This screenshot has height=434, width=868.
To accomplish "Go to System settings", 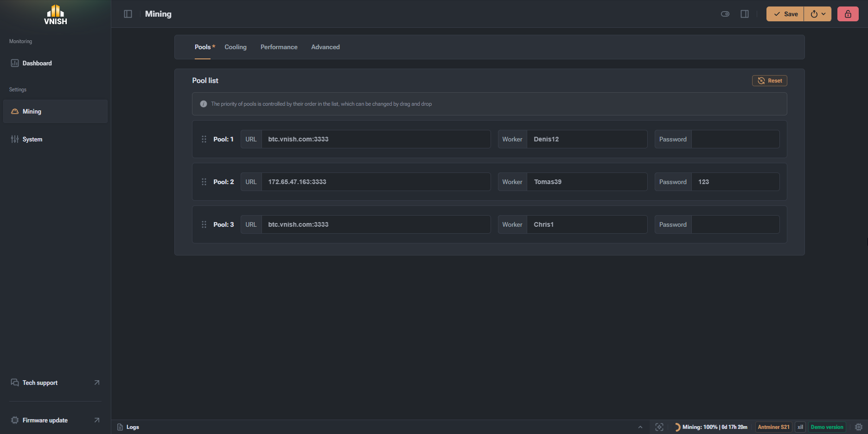I will (56, 139).
